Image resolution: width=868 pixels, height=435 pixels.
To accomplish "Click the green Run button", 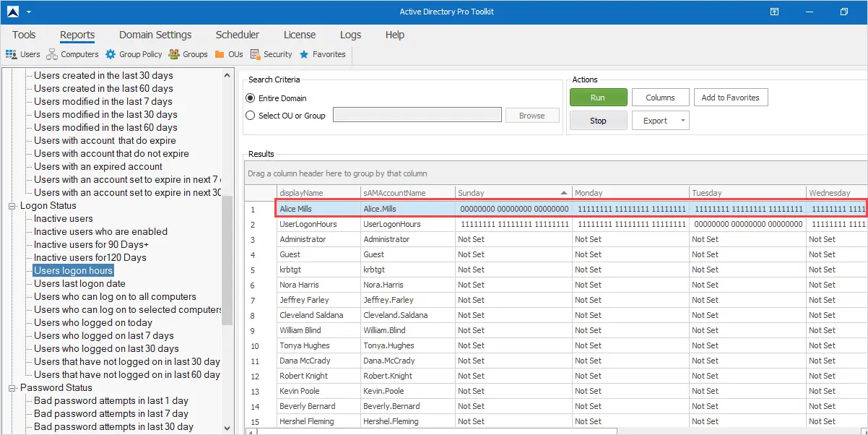I will 598,98.
